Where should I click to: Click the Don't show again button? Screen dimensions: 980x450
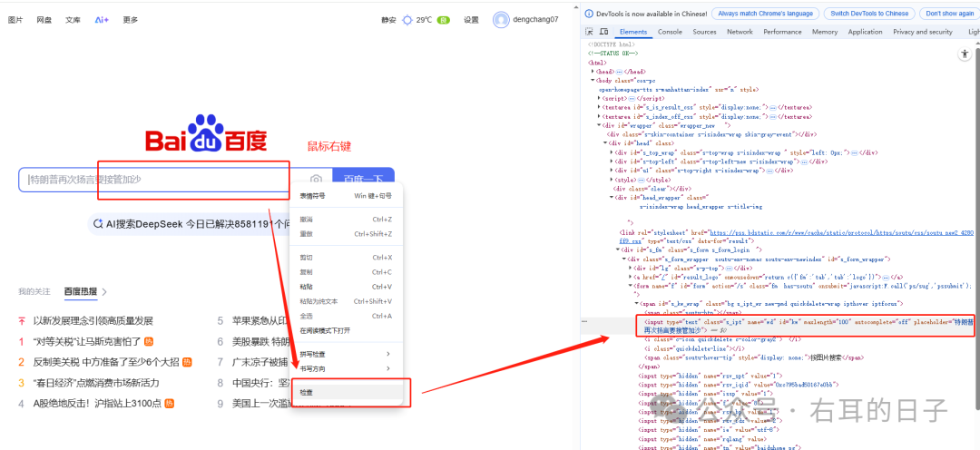[x=949, y=14]
